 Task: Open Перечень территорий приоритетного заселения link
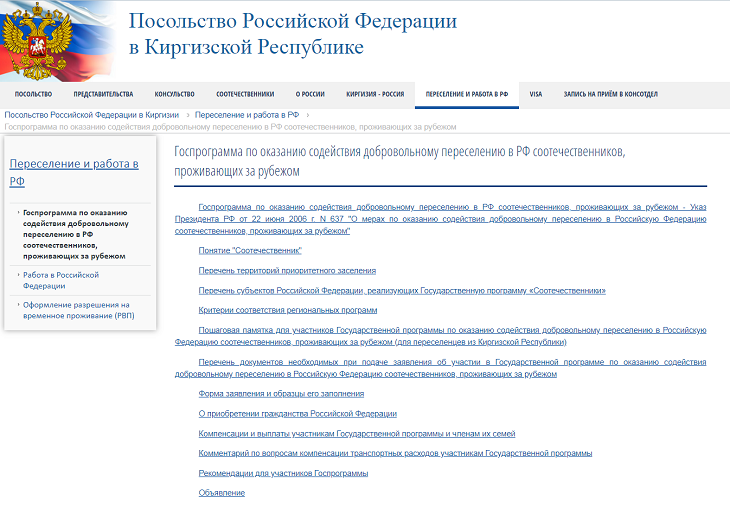point(287,270)
